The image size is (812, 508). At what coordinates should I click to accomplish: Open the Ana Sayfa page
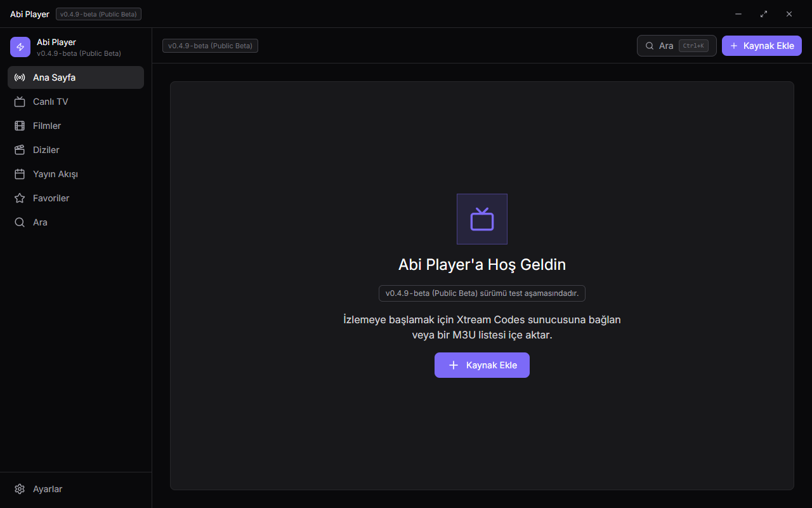(x=75, y=77)
